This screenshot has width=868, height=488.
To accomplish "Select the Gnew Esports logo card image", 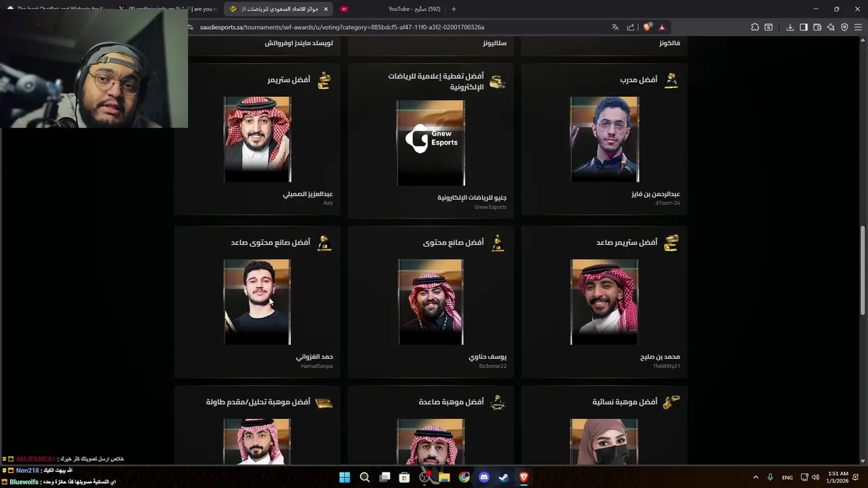I will [x=431, y=142].
